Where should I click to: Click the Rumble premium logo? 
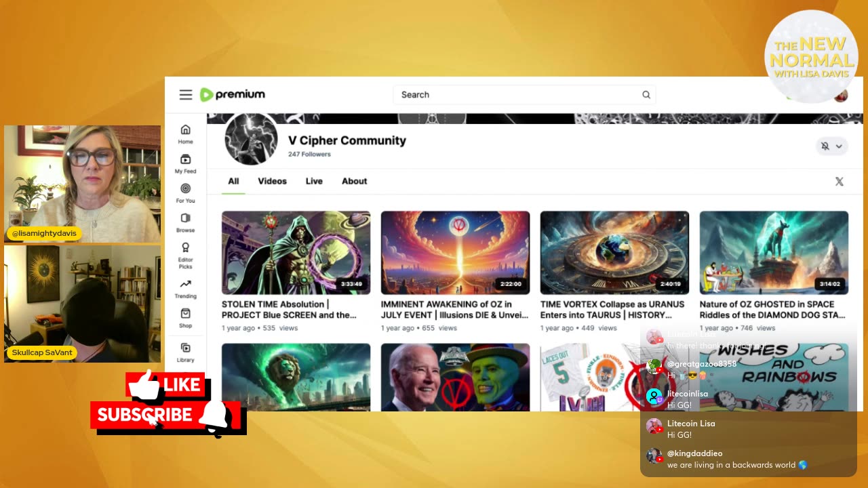[233, 95]
